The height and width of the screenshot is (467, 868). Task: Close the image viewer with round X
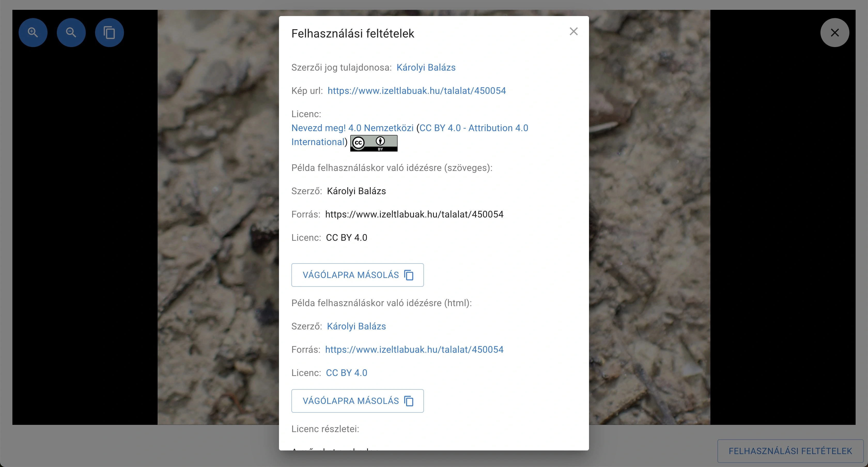pos(835,32)
